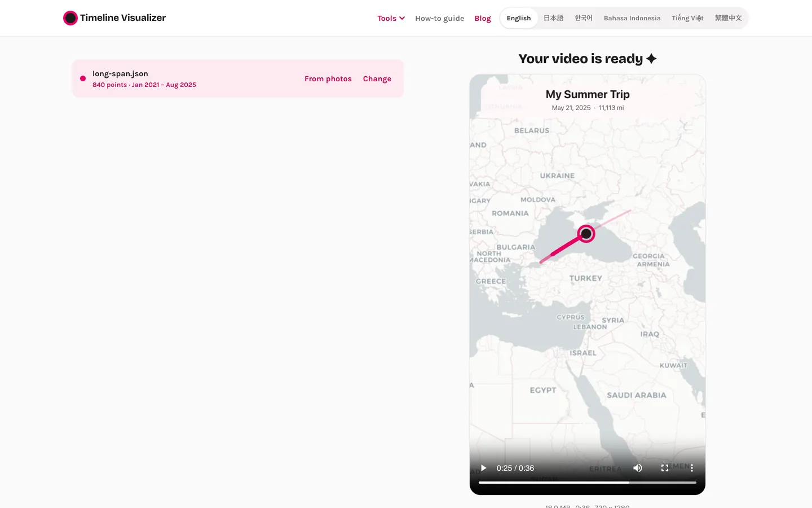Play the generated video
This screenshot has width=812, height=508.
click(483, 468)
